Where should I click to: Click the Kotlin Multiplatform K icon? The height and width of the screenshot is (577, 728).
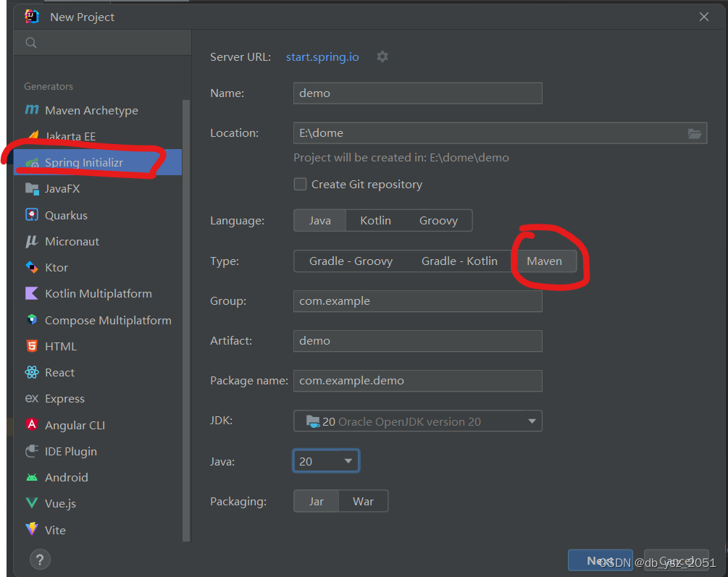click(x=32, y=293)
